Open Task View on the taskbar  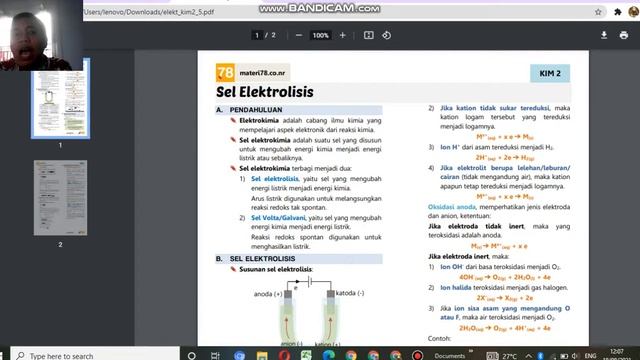point(215,356)
